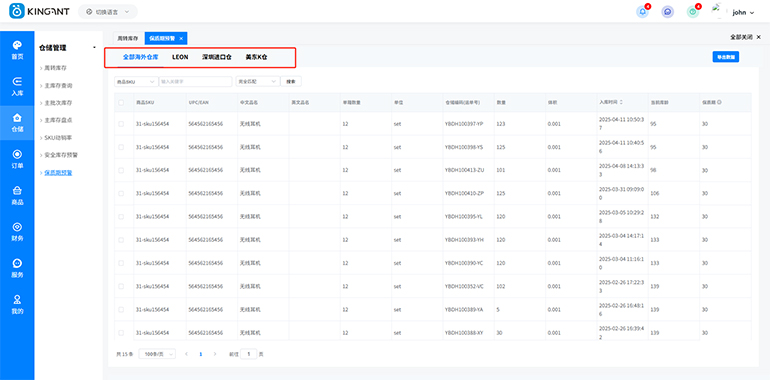Open 安全库存预警 in the side menu

tap(60, 155)
